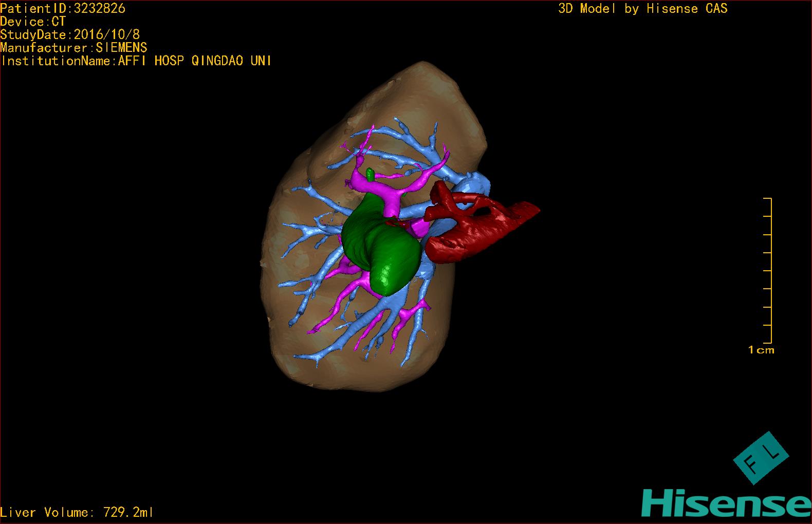
Task: Click the '3D Model by Hisense CAS' title
Action: pos(643,9)
